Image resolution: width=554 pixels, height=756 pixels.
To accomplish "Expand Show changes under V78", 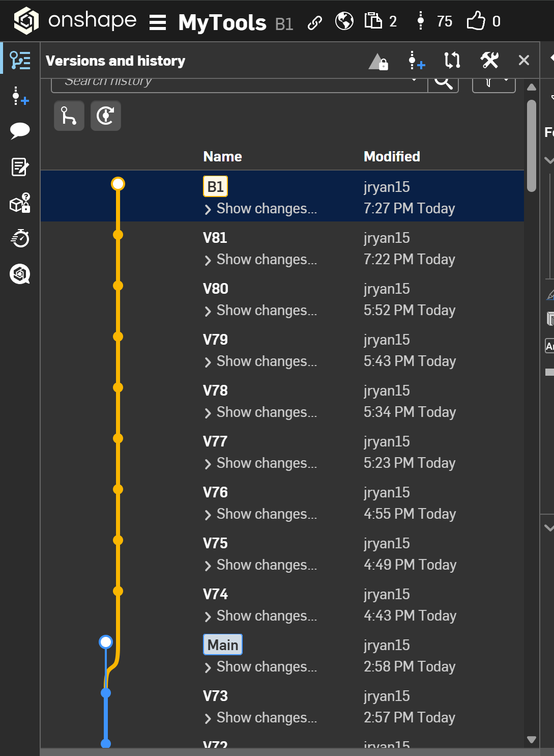I will coord(261,412).
